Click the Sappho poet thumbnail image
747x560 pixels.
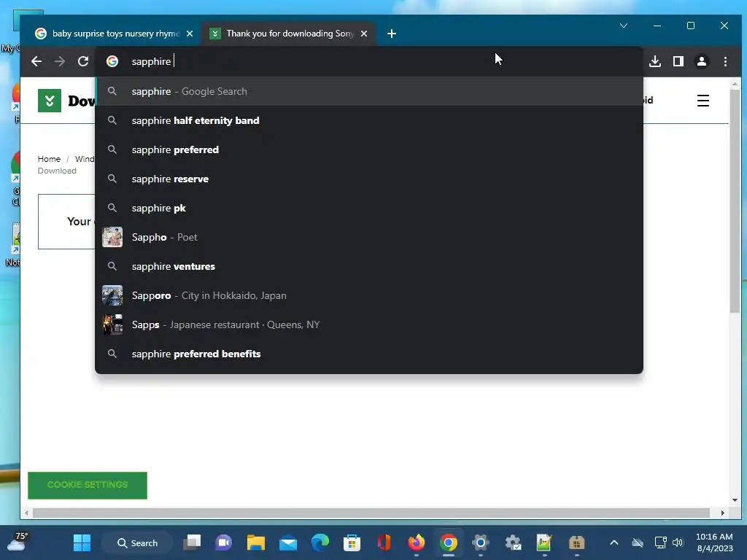point(112,237)
